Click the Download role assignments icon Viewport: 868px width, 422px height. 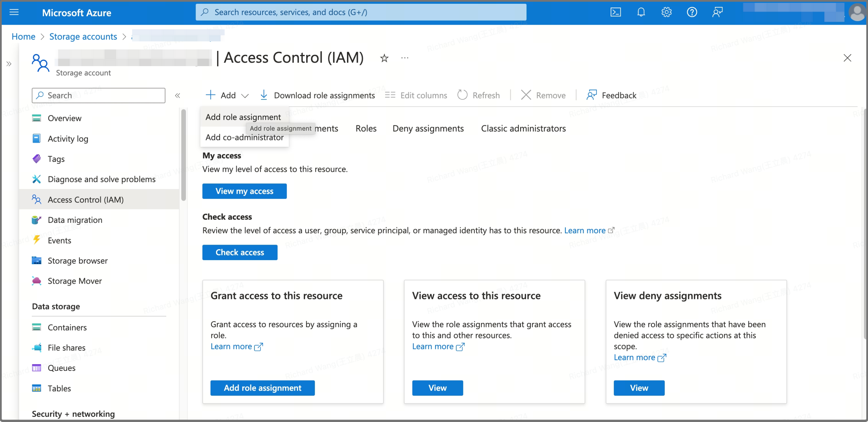pos(264,95)
